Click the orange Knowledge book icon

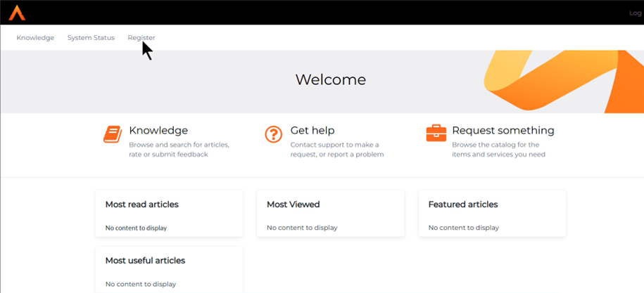click(113, 134)
